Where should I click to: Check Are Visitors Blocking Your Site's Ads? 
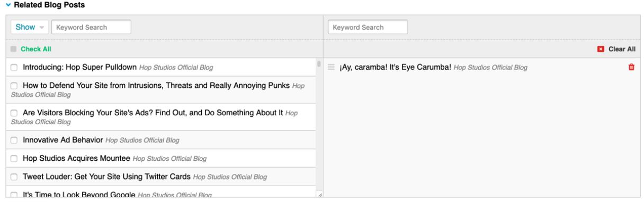[x=14, y=113]
